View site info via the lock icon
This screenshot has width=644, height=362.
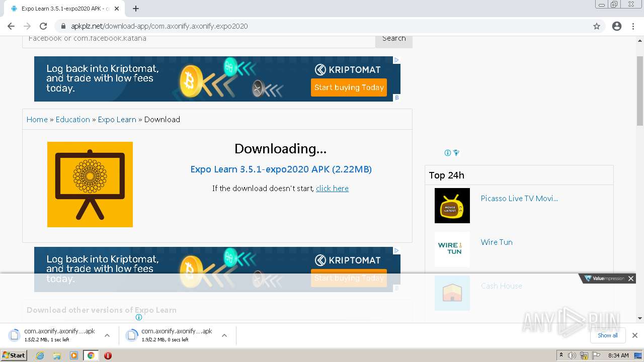click(x=63, y=26)
